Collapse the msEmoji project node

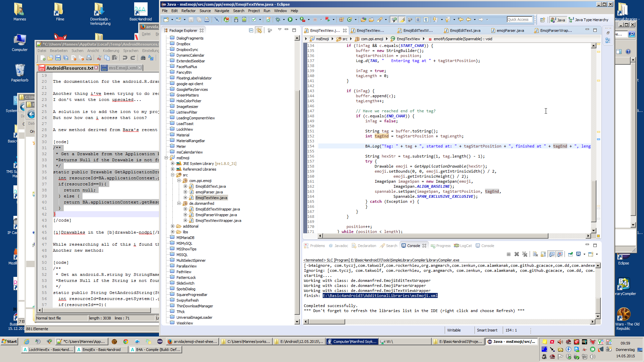click(x=166, y=158)
